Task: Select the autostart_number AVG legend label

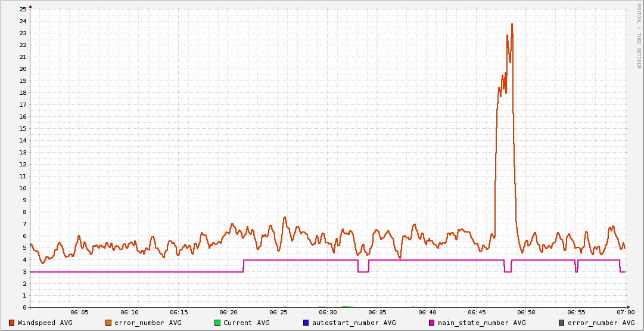Action: click(x=354, y=323)
